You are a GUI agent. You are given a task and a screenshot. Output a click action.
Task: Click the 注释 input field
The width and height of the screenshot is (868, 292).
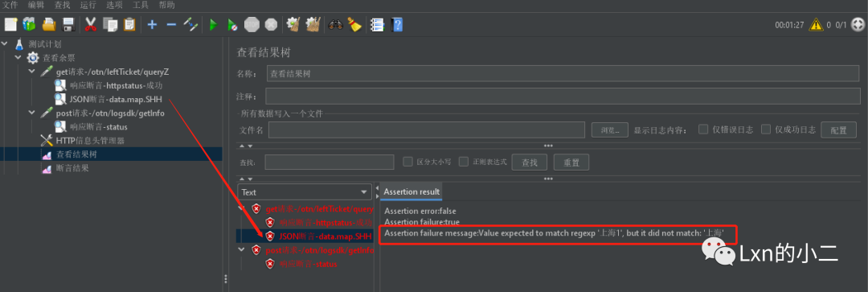click(x=563, y=97)
